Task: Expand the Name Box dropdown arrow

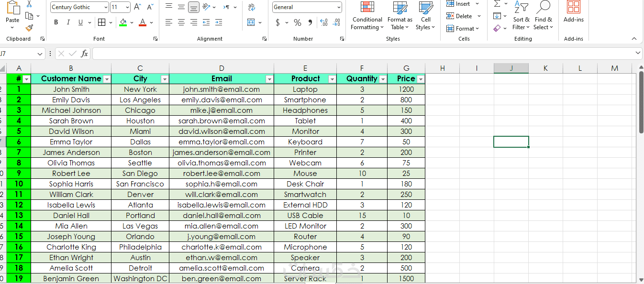Action: coord(40,54)
